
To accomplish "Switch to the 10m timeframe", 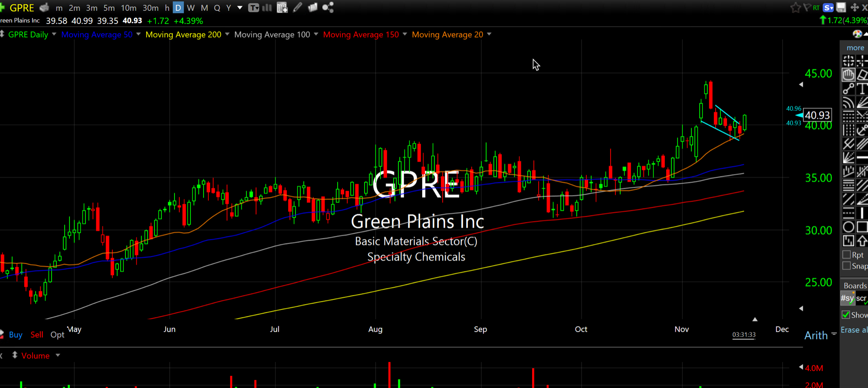I will coord(128,8).
